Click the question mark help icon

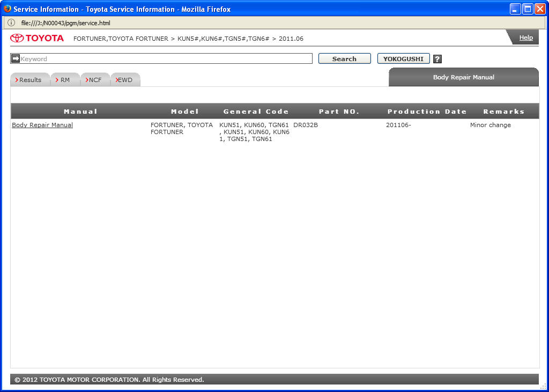click(437, 59)
